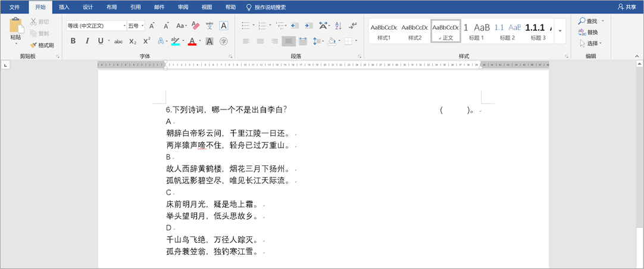Open the font name box 等线 (中文正文)

(x=96, y=26)
